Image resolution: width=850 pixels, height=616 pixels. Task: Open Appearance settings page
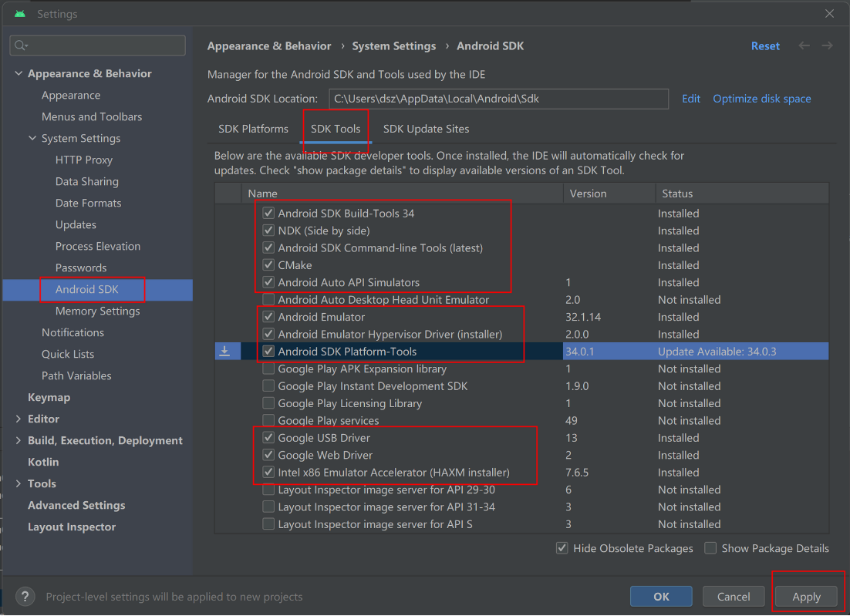click(x=71, y=96)
